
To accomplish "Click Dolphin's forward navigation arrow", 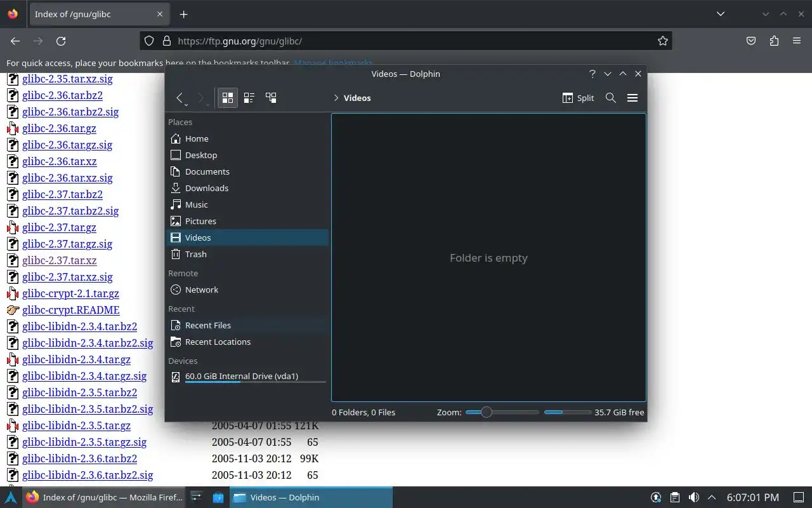I will (x=202, y=98).
